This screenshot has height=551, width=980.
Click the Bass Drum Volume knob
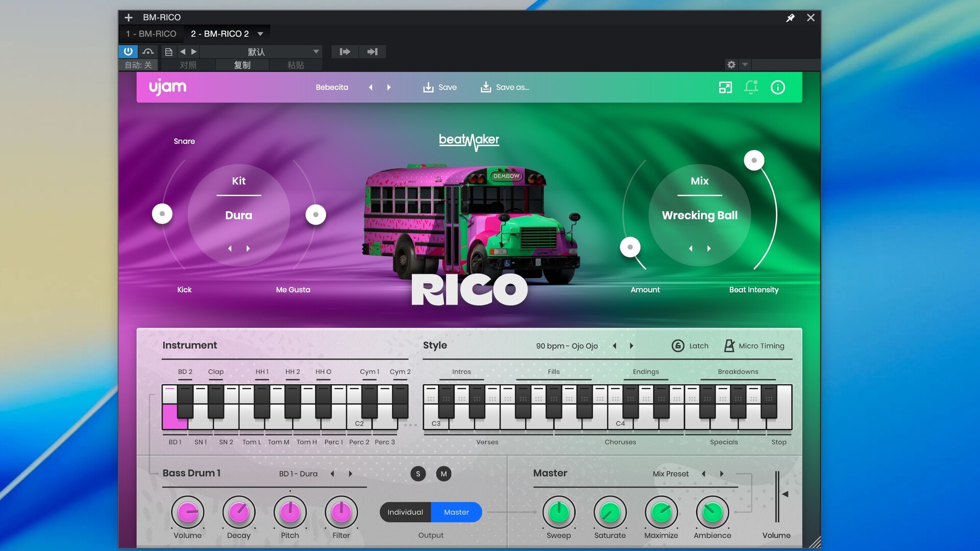pos(188,512)
